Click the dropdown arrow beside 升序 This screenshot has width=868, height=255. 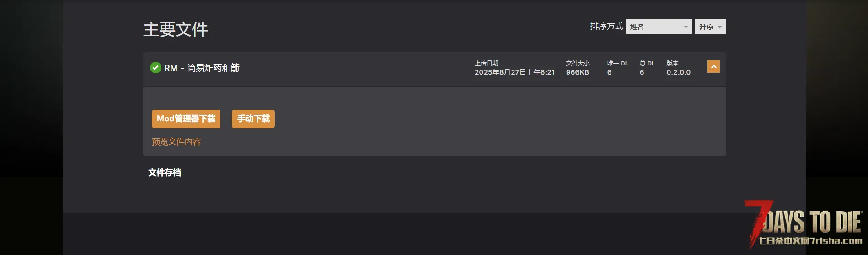pos(720,27)
